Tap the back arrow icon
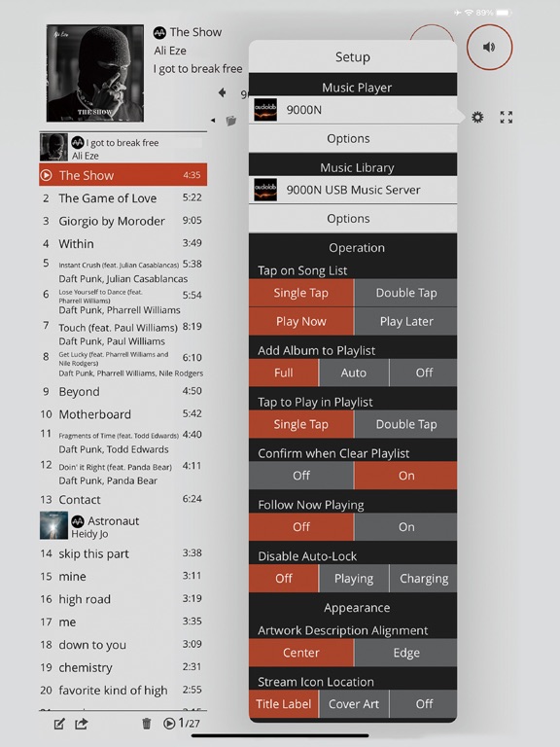 pos(222,92)
